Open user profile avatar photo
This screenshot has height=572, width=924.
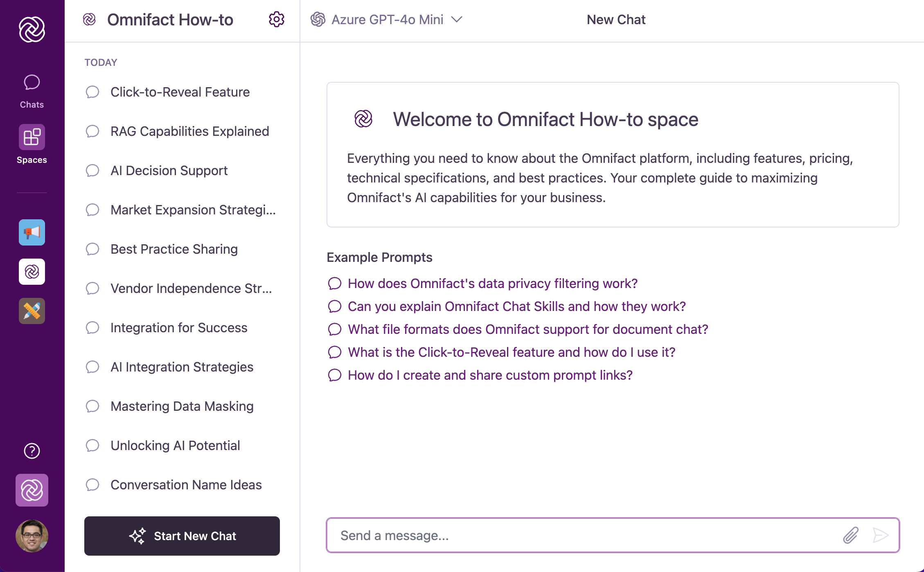click(x=32, y=536)
